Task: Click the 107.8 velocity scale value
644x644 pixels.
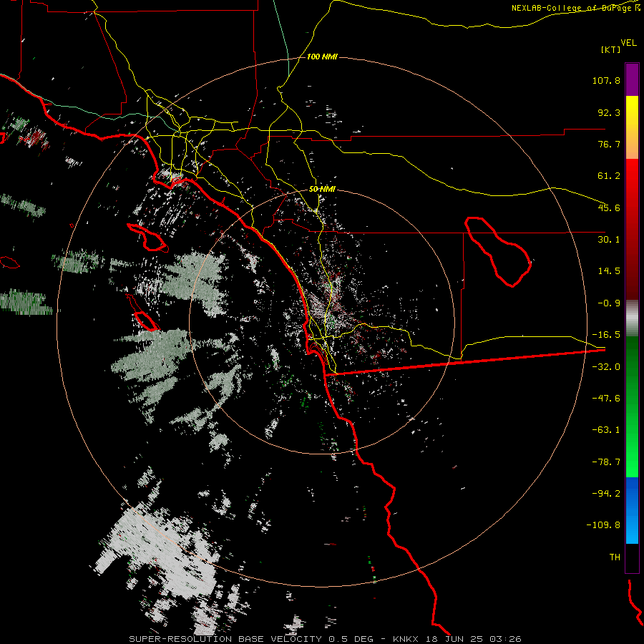Action: 606,80
